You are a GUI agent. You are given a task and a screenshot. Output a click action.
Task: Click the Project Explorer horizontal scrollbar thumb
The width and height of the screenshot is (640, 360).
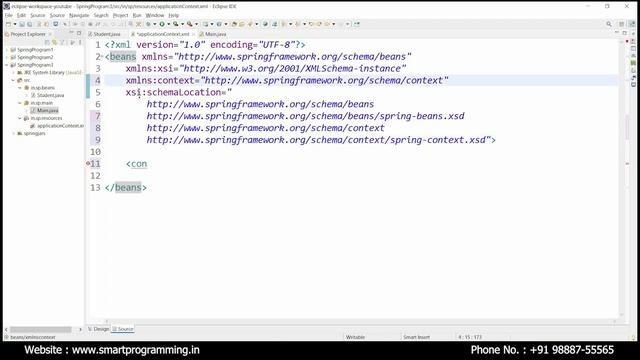(41, 329)
